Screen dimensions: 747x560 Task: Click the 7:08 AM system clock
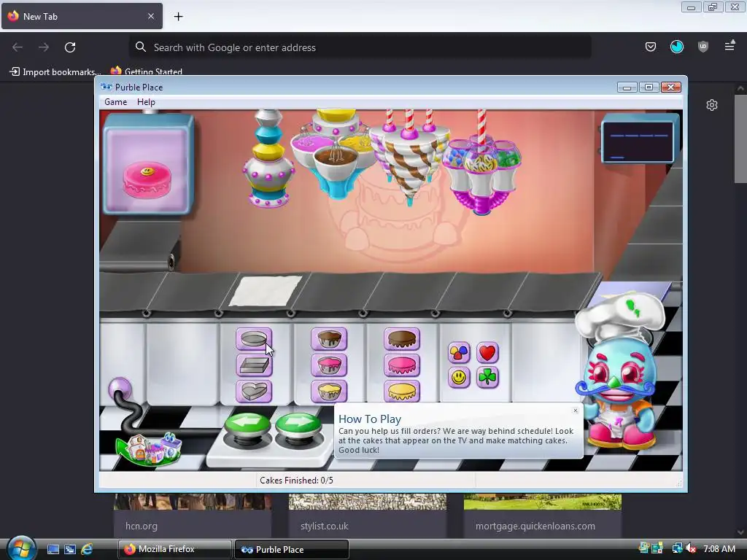tap(719, 548)
